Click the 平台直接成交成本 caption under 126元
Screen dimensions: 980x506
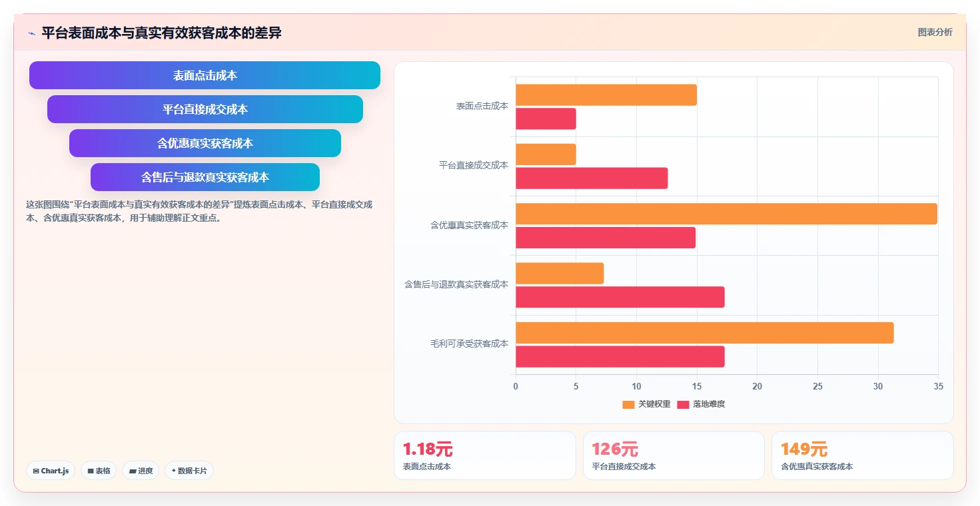point(624,467)
